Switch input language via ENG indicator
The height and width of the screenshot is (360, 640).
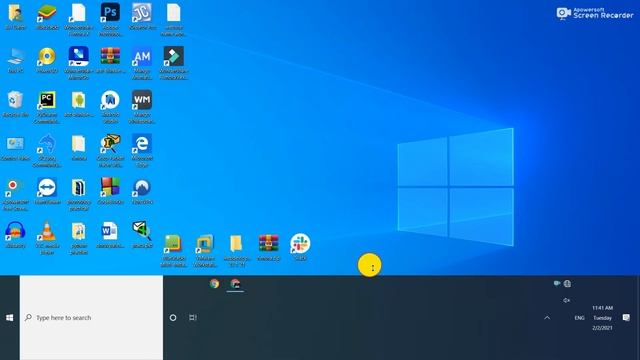coord(580,318)
